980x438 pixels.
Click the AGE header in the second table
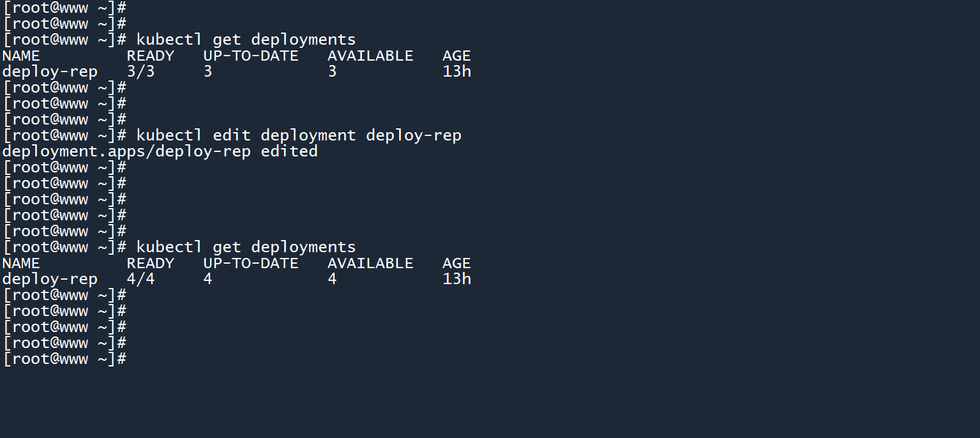point(456,263)
